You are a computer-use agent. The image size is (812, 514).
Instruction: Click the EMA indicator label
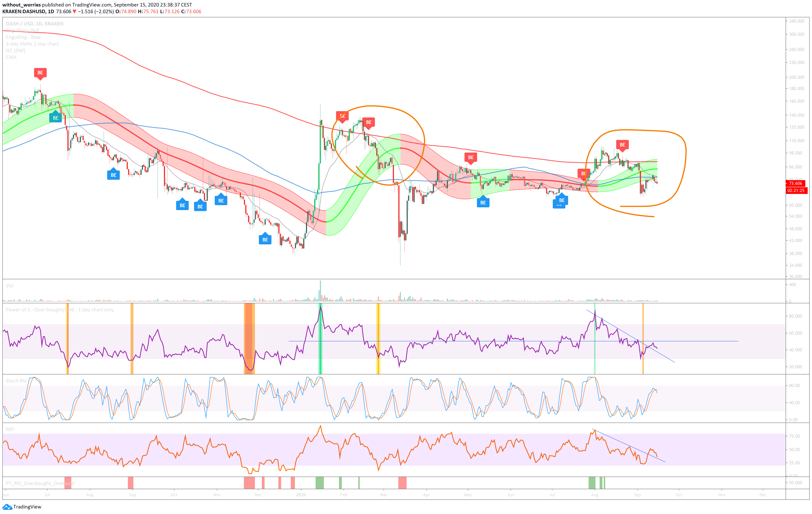tap(11, 57)
